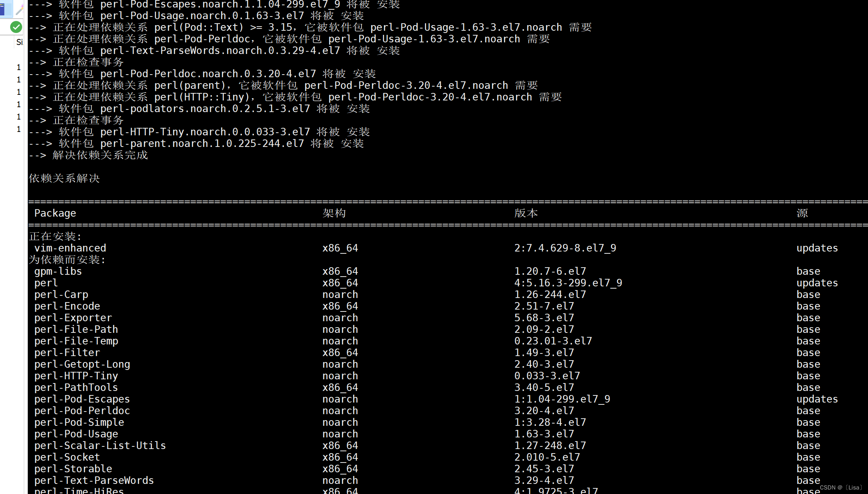Click the 源 column header text
The height and width of the screenshot is (494, 868).
click(802, 213)
